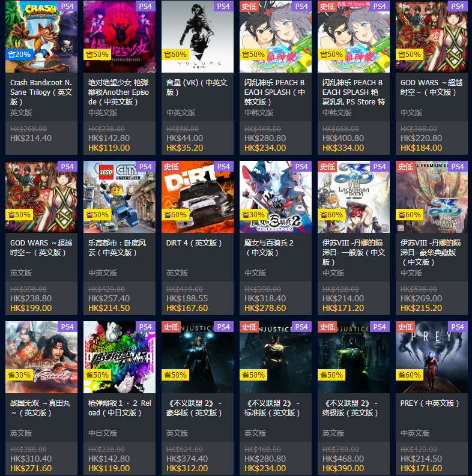Click the HK$171.60 price for PREY
This screenshot has height=476, width=472.
click(x=422, y=468)
